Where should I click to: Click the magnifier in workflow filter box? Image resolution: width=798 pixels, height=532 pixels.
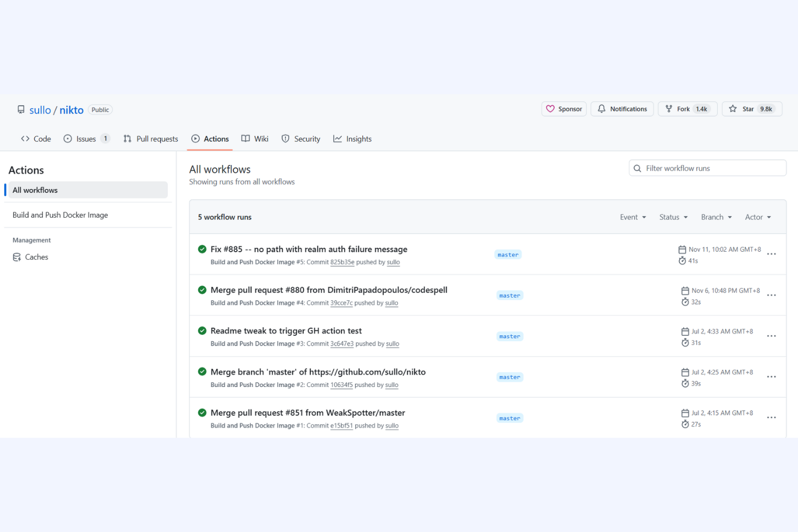click(637, 168)
